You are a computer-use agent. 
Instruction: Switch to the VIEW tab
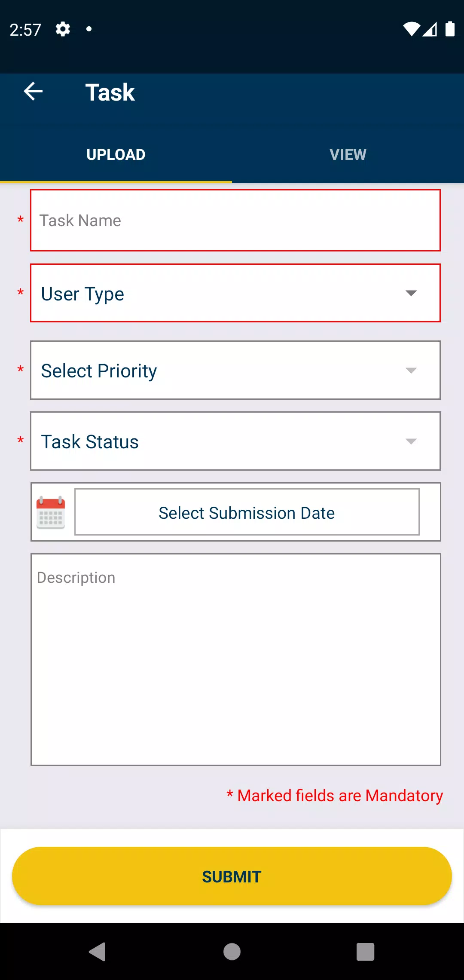tap(348, 155)
